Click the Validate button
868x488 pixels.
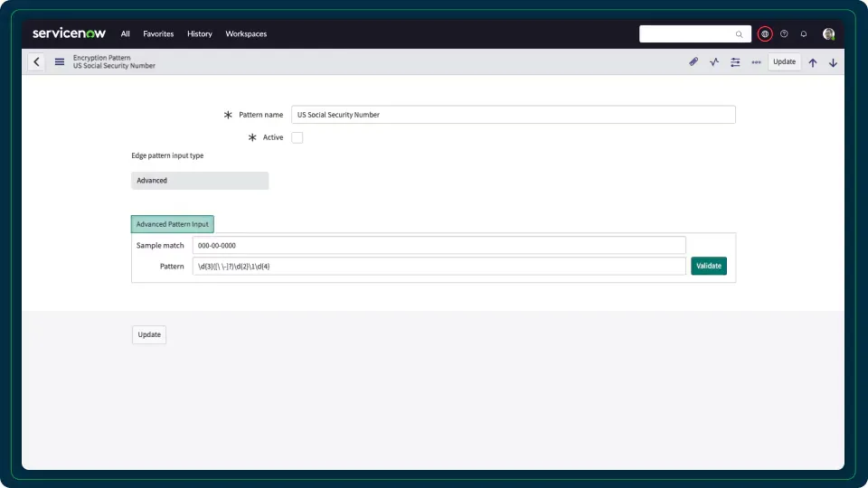(709, 266)
